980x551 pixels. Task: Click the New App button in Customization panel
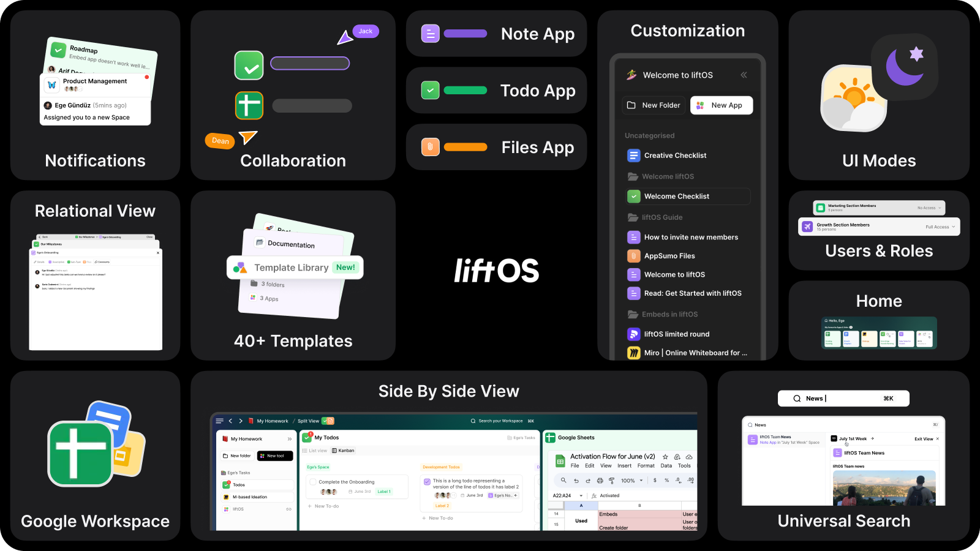[x=722, y=105]
